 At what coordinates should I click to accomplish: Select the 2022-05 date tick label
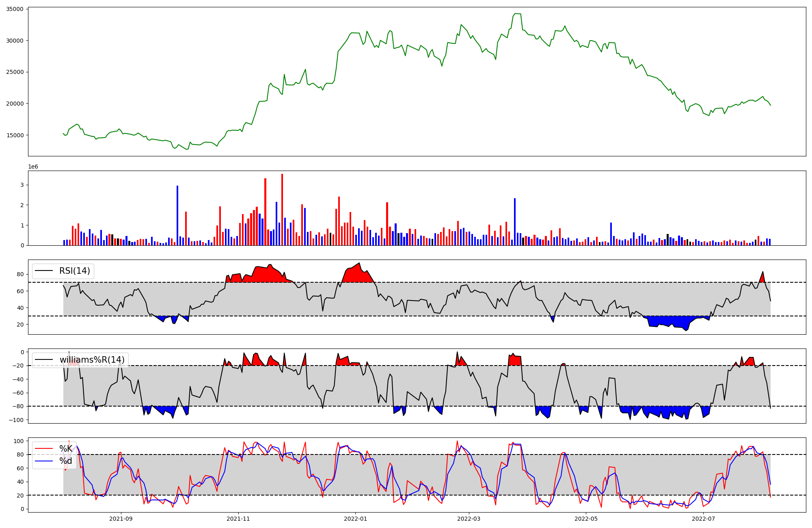(x=586, y=519)
